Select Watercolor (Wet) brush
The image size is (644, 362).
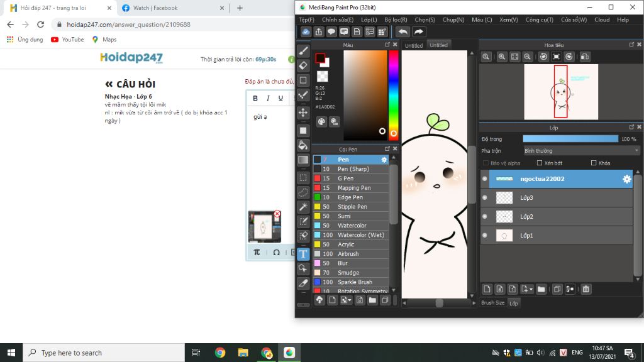(350, 235)
